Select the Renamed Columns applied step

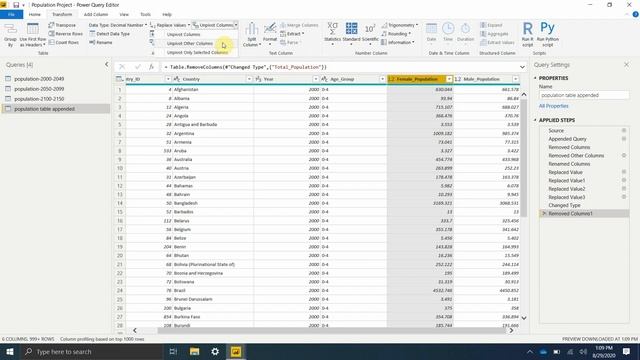coord(569,164)
